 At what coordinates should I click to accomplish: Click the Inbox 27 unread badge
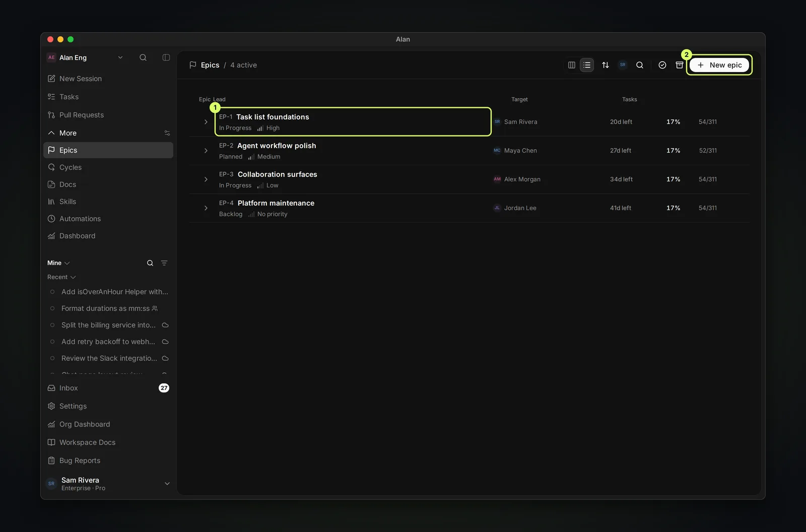point(164,388)
